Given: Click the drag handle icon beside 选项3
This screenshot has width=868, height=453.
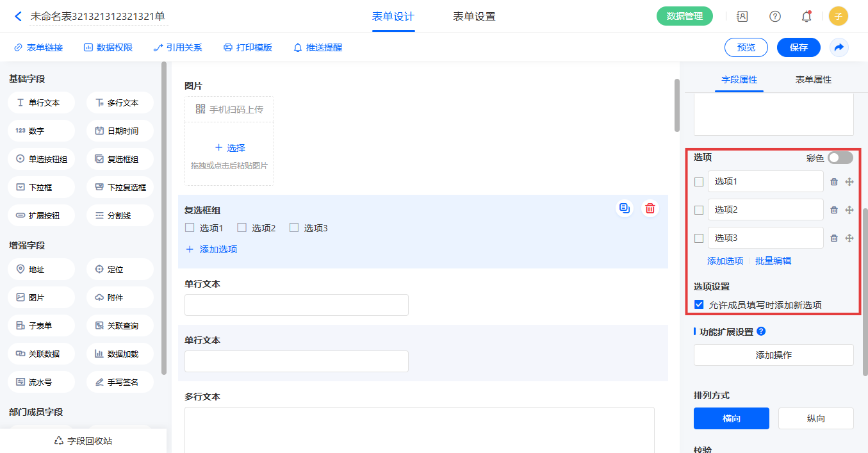Looking at the screenshot, I should click(849, 238).
